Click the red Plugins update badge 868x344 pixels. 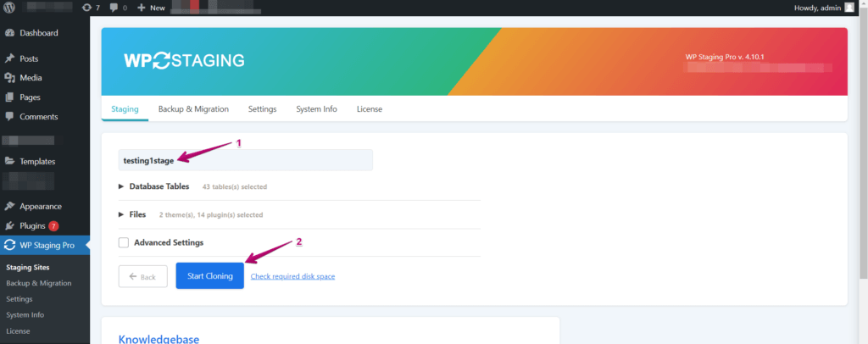point(53,225)
